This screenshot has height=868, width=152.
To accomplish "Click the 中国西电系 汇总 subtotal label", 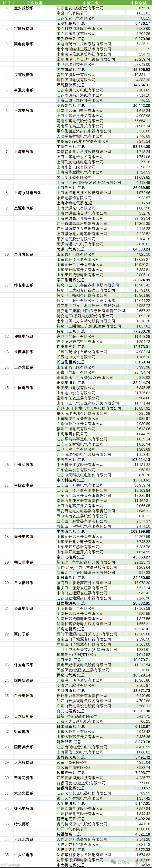I will point(71,531).
